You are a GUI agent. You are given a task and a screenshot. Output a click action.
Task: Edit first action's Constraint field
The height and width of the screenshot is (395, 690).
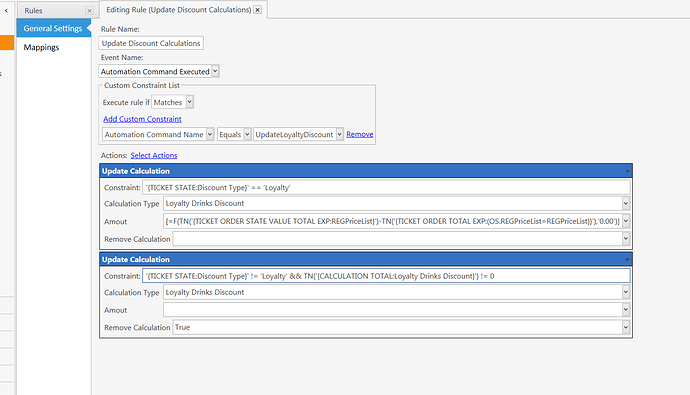pos(386,187)
